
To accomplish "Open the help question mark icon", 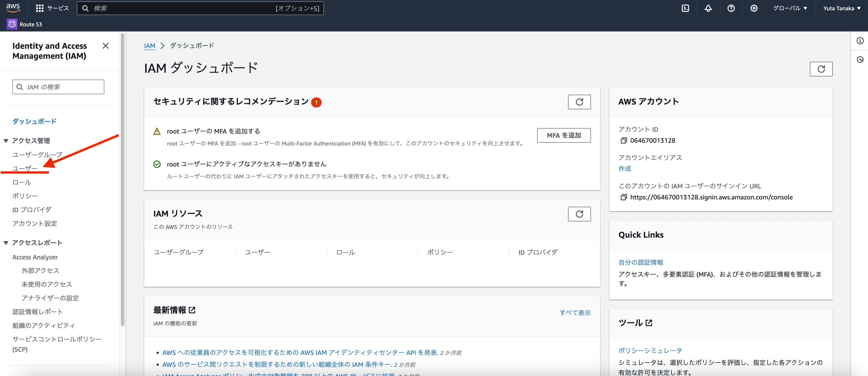I will [x=731, y=8].
